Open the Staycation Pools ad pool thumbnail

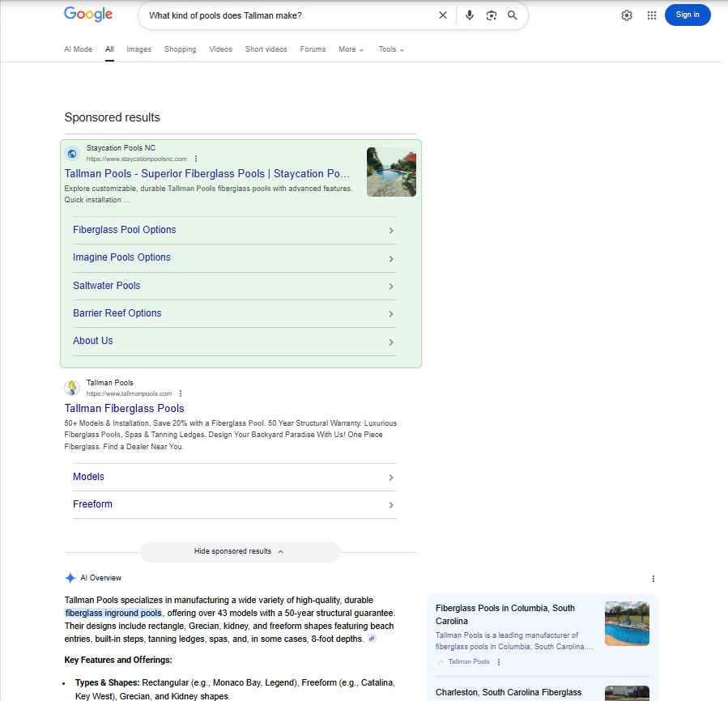tap(391, 172)
